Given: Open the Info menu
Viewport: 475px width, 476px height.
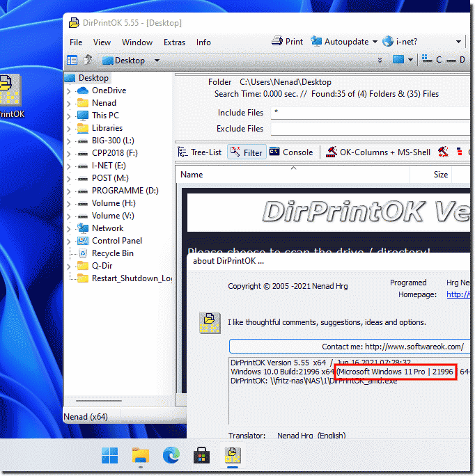Looking at the screenshot, I should 203,42.
